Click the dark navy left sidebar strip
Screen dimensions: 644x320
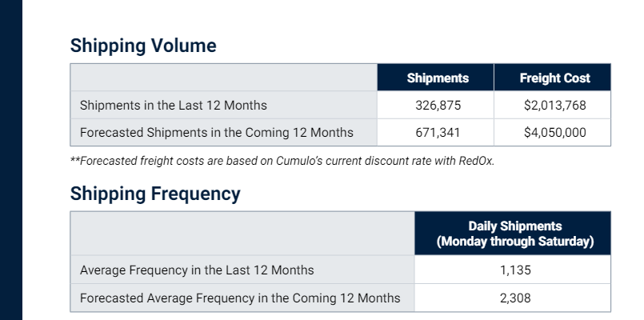click(11, 160)
